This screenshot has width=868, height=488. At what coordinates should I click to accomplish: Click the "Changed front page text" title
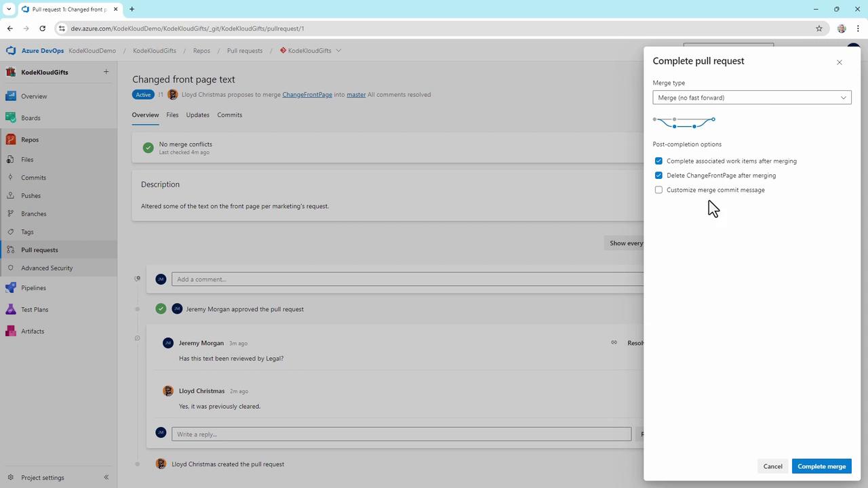coord(184,79)
